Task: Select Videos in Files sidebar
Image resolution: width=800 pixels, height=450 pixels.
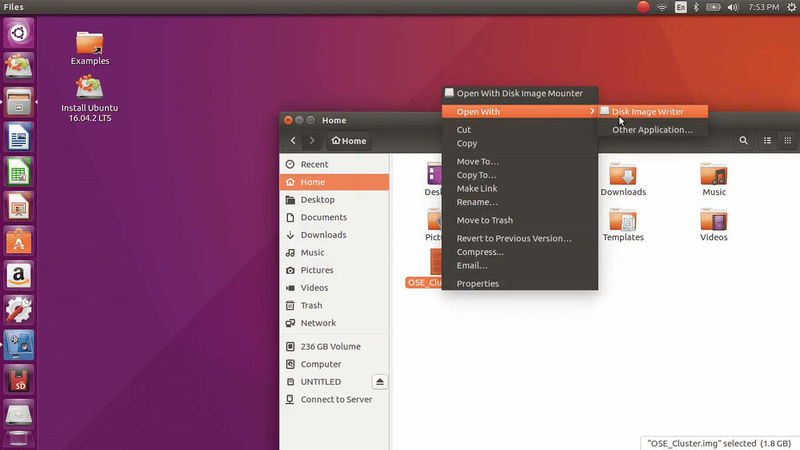Action: [334, 288]
